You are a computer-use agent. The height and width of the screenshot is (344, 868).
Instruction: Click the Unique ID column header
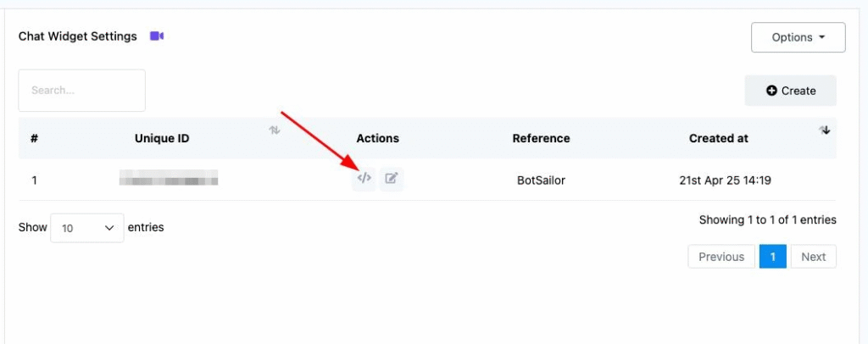click(162, 138)
